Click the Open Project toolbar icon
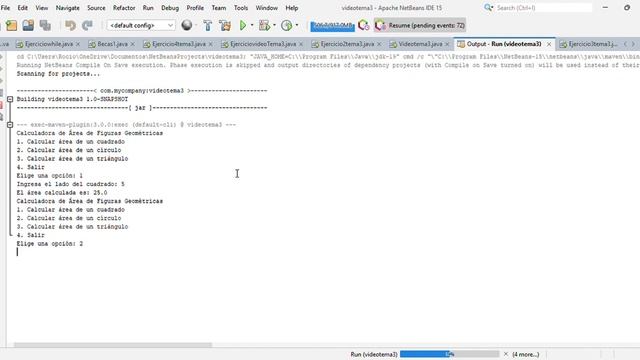 pyautogui.click(x=28, y=25)
